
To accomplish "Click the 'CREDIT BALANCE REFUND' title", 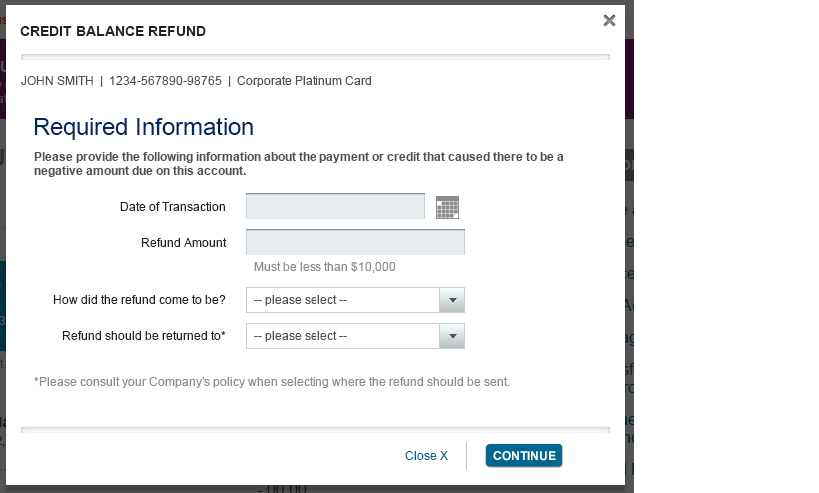I will tap(113, 32).
